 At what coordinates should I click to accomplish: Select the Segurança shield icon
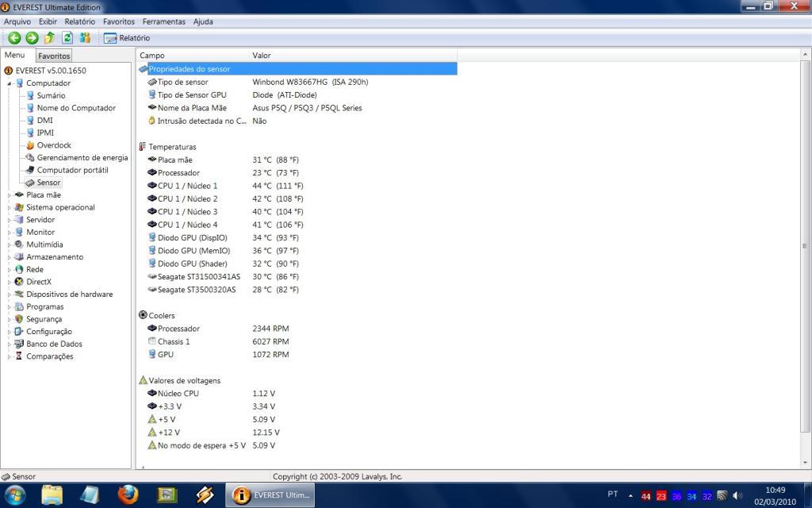19,319
